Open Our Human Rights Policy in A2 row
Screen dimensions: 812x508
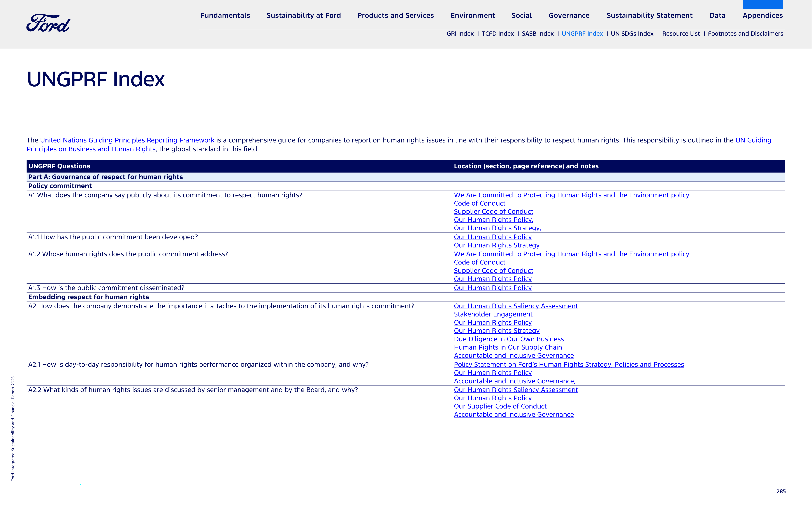pos(492,323)
